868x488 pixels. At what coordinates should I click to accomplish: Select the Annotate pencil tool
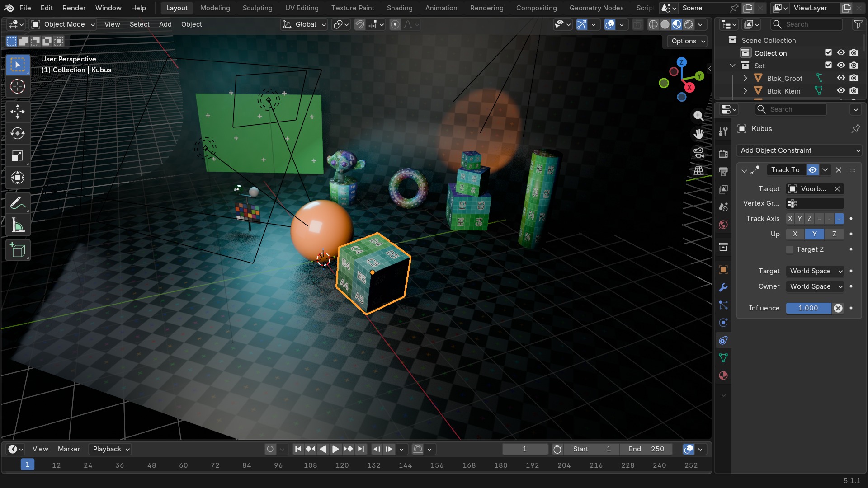tap(18, 203)
